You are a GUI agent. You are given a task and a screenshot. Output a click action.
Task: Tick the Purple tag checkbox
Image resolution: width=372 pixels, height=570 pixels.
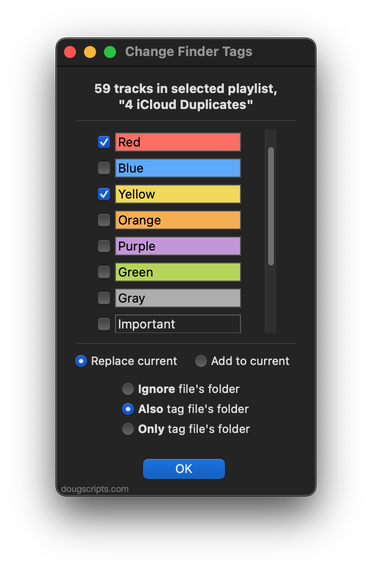pyautogui.click(x=104, y=246)
